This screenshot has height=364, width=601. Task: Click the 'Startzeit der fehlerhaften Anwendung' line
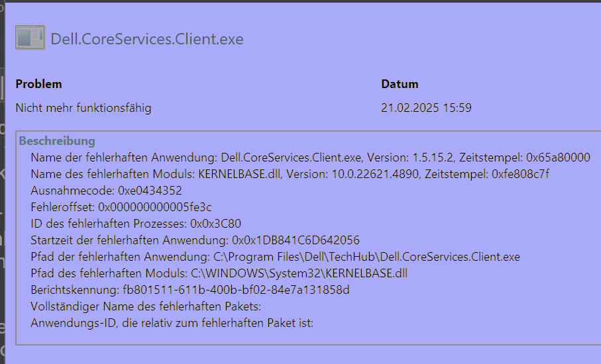click(x=195, y=240)
